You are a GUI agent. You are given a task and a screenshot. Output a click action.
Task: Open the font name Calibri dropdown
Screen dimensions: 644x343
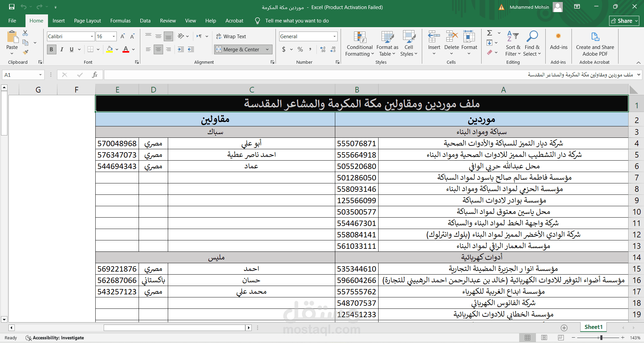92,36
